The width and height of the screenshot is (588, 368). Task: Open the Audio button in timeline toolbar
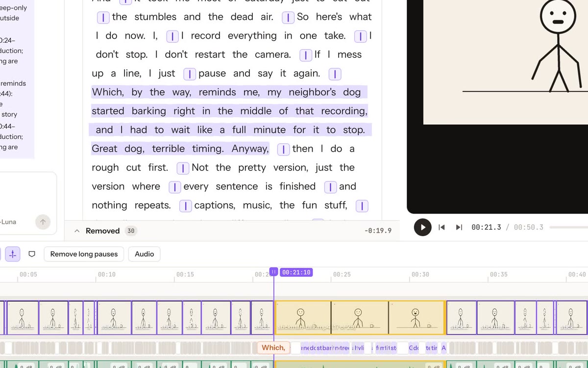145,254
